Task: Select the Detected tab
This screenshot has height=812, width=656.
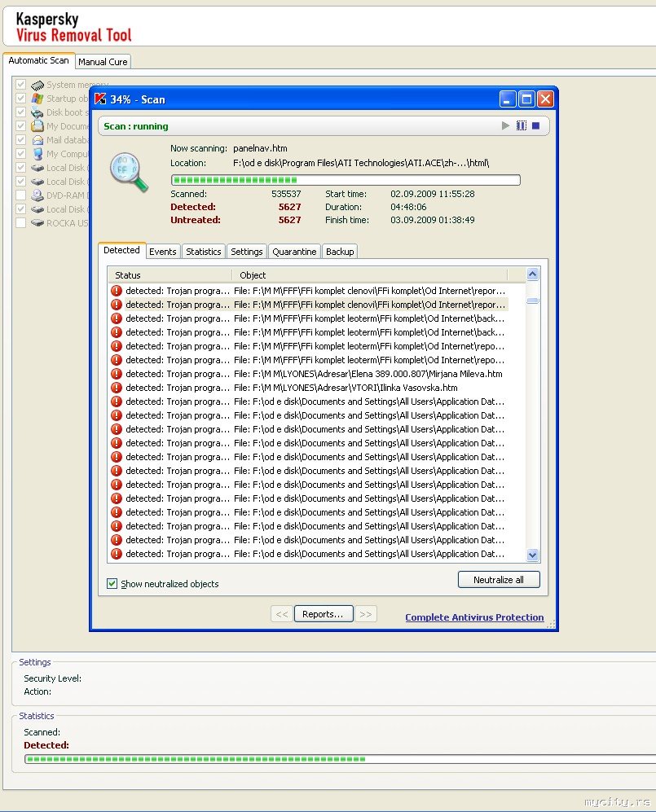Action: coord(121,250)
